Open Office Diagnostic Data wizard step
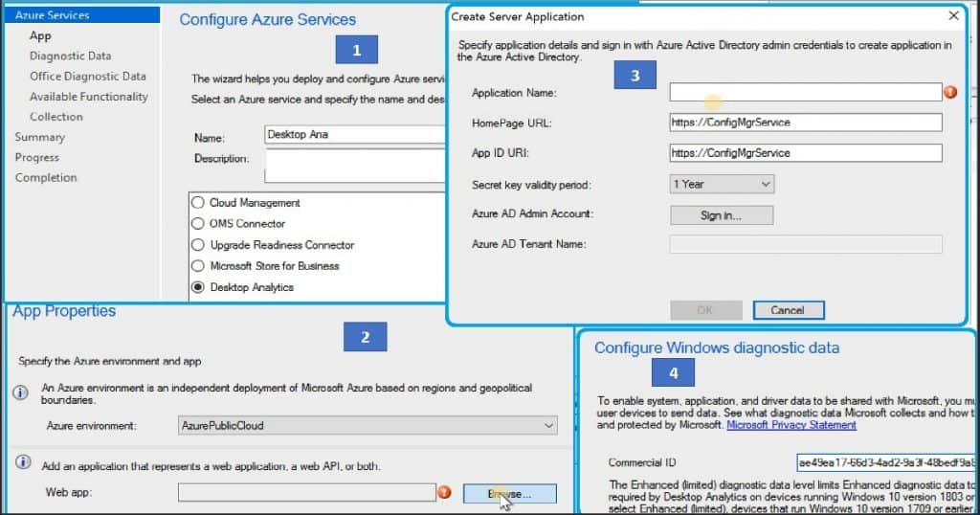 click(x=87, y=77)
